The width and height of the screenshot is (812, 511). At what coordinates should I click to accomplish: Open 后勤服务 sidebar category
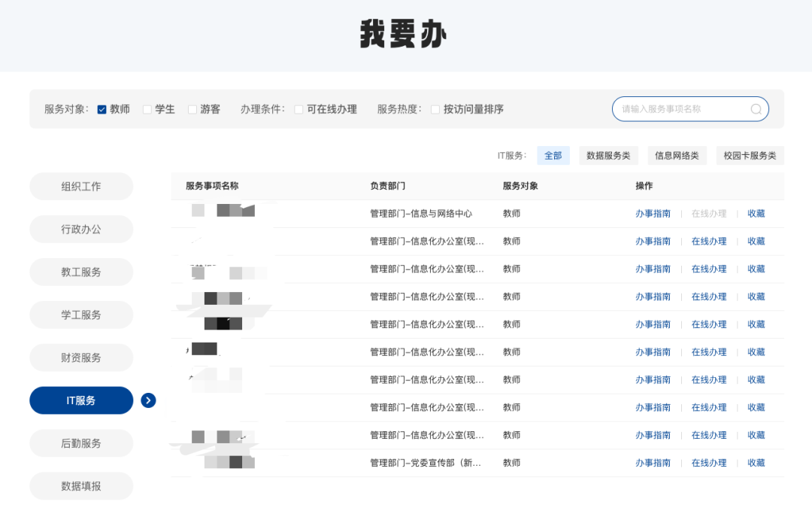[81, 444]
